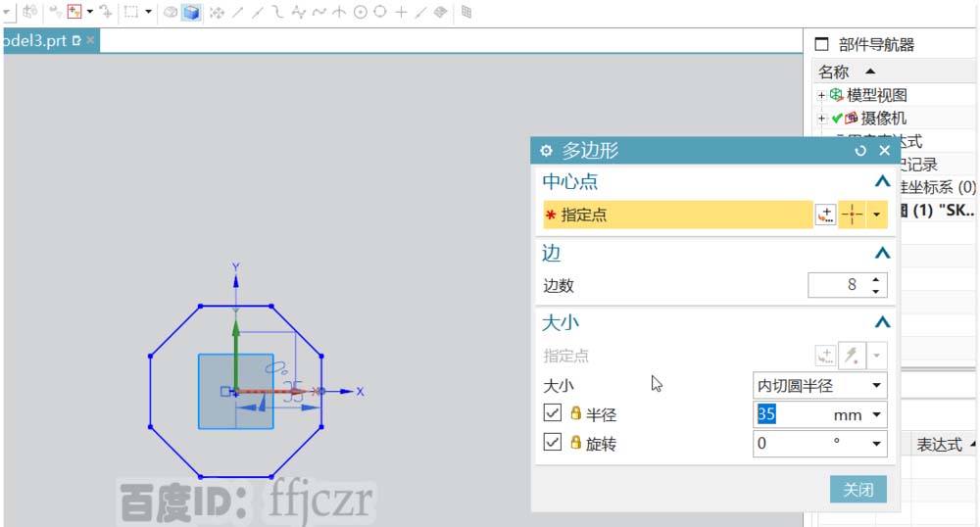Toggle the point on face snap icon

coord(441,12)
